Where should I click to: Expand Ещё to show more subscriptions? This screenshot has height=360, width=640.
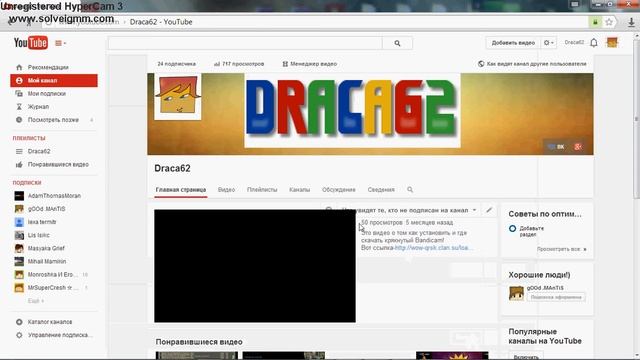click(x=36, y=301)
